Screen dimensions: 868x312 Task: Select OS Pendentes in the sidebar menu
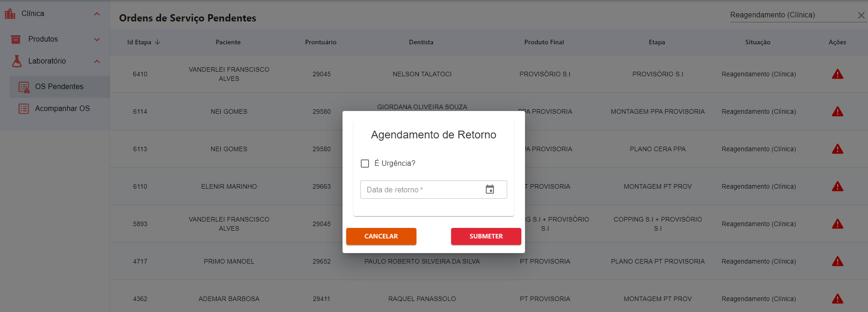tap(59, 86)
